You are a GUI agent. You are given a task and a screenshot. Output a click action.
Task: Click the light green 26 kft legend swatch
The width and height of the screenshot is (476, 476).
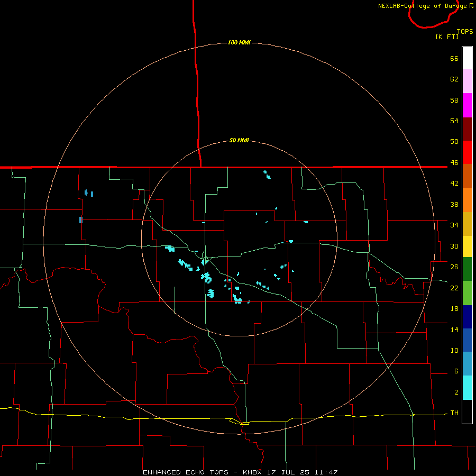click(467, 293)
